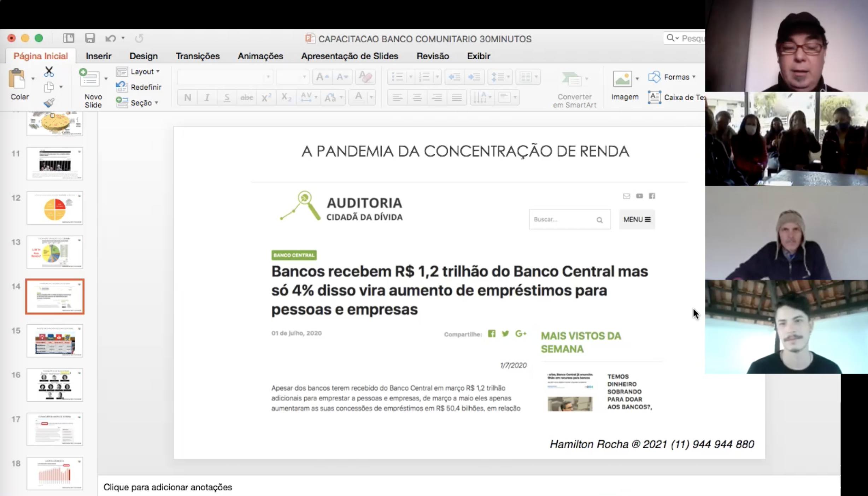Open the Inserir ribbon tab
Viewport: 868px width, 496px height.
click(x=98, y=56)
